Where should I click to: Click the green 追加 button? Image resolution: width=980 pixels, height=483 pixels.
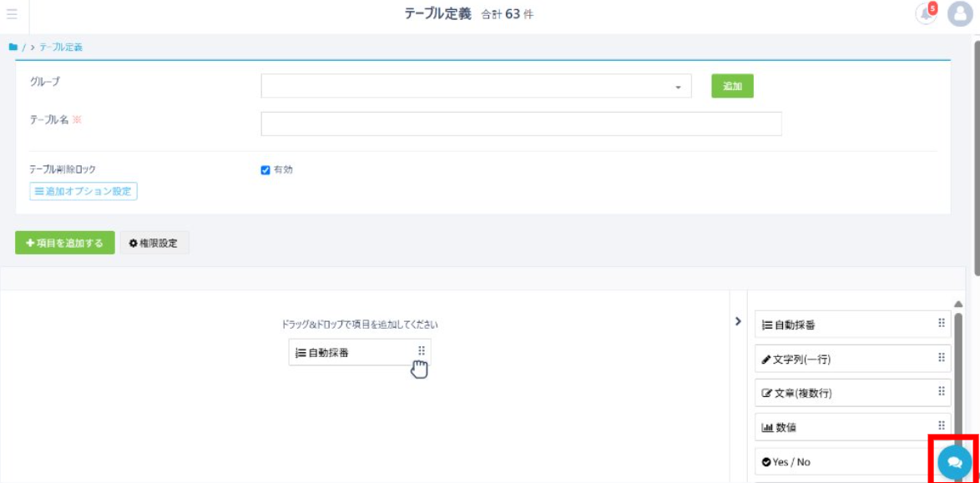coord(733,86)
